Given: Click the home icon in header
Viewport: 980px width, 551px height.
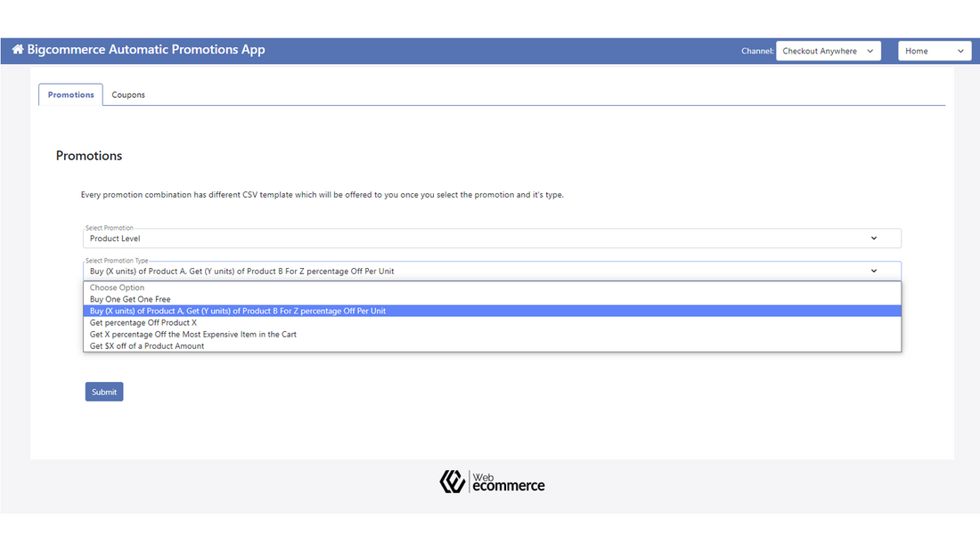Looking at the screenshot, I should (18, 49).
